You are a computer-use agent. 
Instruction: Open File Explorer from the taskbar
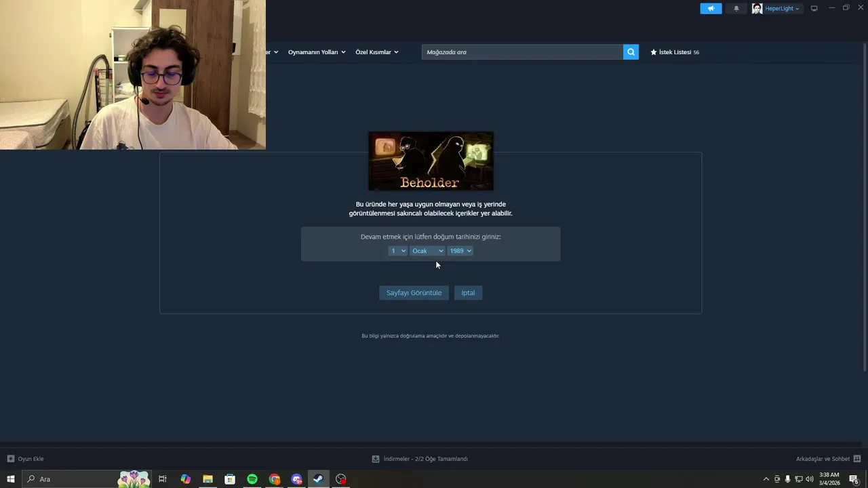208,479
